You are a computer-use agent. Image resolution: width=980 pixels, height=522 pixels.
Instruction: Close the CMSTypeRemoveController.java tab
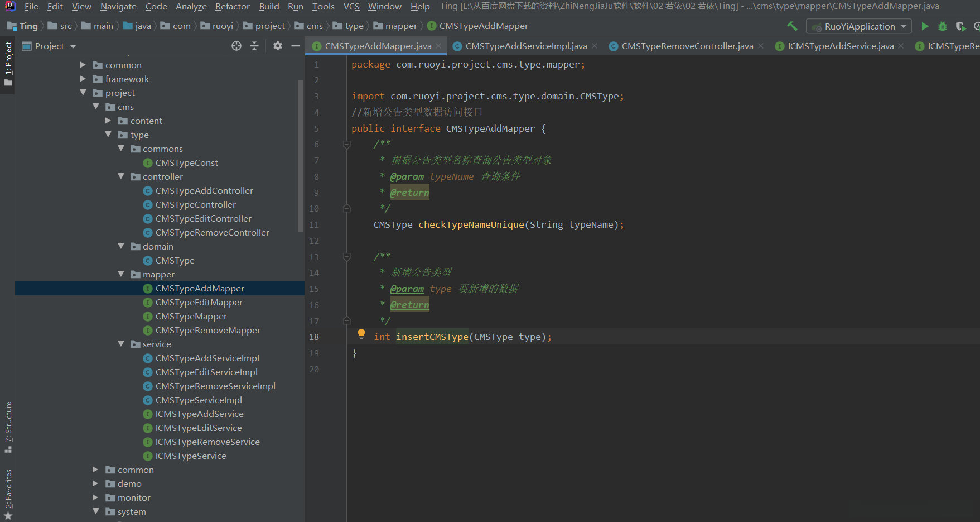(x=761, y=46)
